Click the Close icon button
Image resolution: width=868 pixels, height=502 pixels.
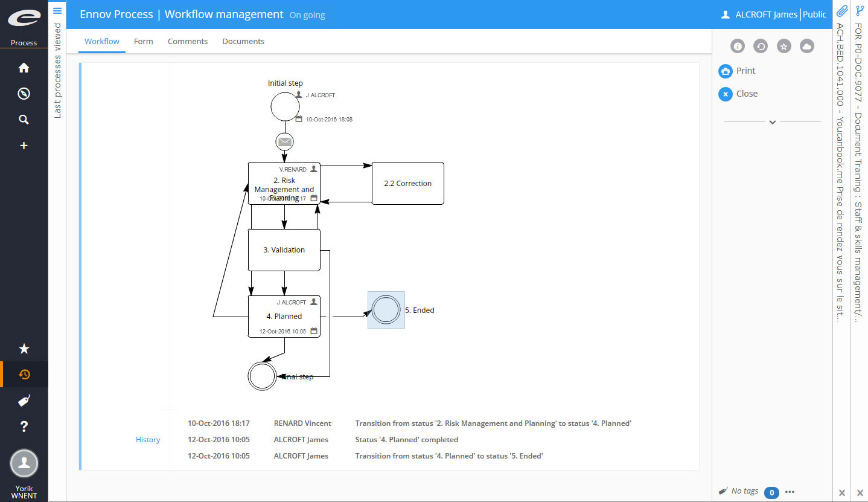tap(725, 94)
